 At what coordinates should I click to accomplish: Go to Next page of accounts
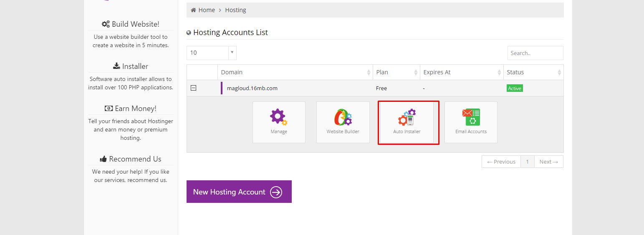click(x=548, y=162)
